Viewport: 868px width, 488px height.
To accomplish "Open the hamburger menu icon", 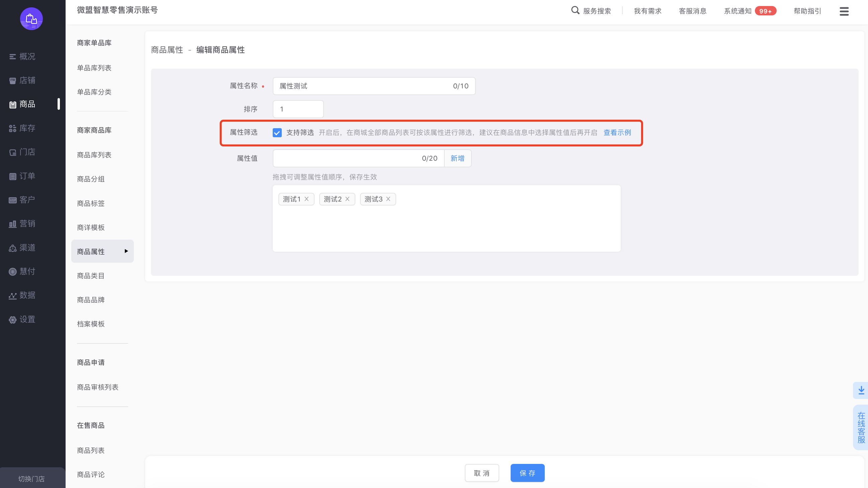I will tap(844, 11).
